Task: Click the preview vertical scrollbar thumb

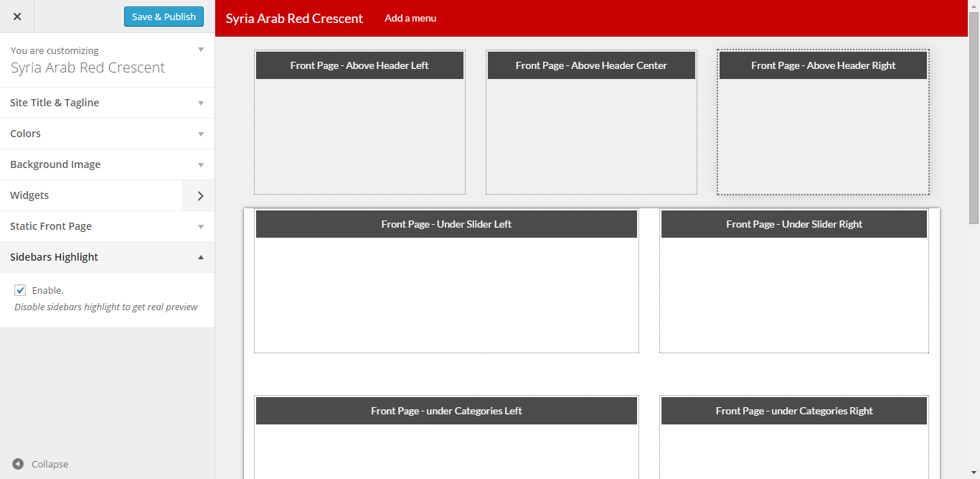Action: pyautogui.click(x=974, y=118)
